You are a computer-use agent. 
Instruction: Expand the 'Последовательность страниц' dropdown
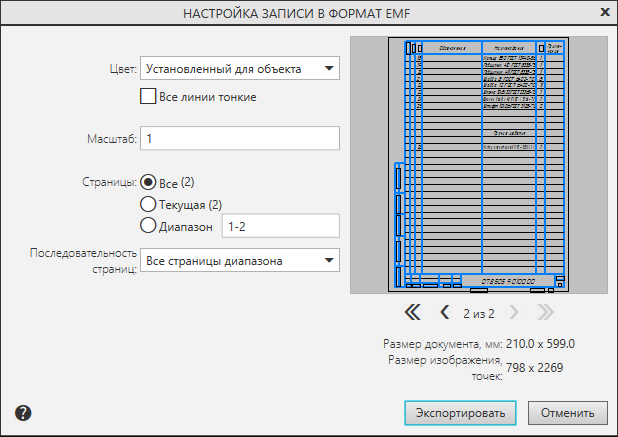click(x=240, y=261)
